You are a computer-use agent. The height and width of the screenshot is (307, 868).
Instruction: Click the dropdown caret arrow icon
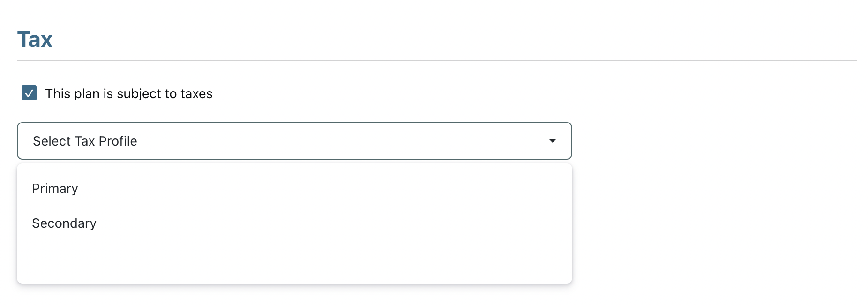(553, 141)
